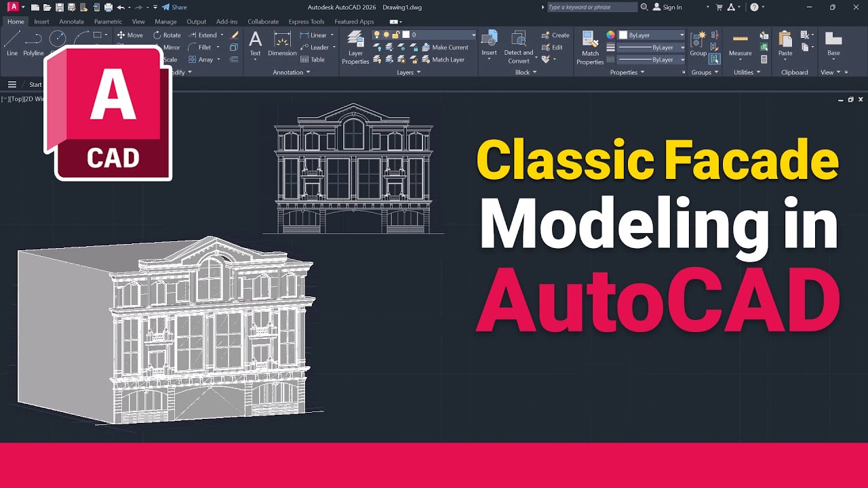
Task: Click the Move tool
Action: (x=130, y=35)
